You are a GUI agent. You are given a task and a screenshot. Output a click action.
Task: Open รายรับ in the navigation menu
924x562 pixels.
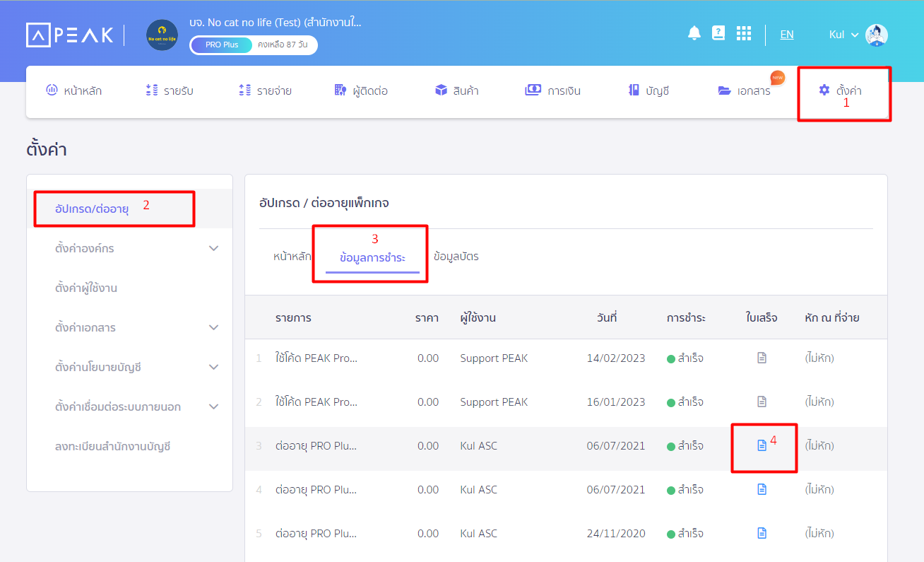click(x=169, y=90)
